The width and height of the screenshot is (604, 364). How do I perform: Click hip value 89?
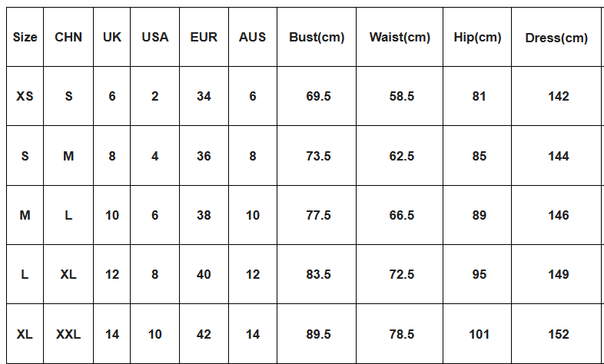(480, 215)
